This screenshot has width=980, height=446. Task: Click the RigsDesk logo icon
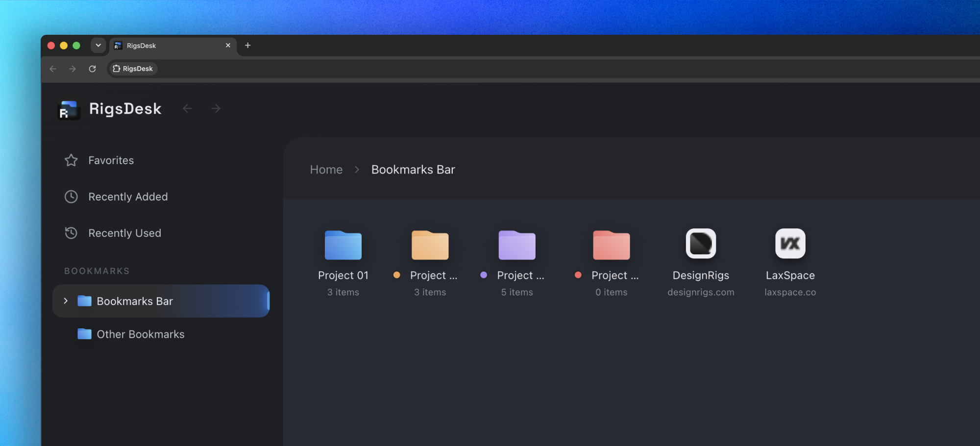click(69, 109)
